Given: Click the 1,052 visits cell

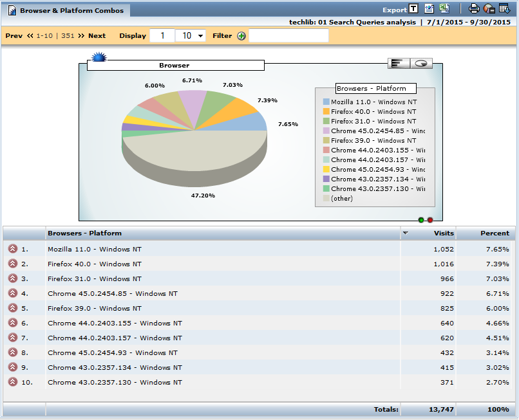Looking at the screenshot, I should click(444, 249).
